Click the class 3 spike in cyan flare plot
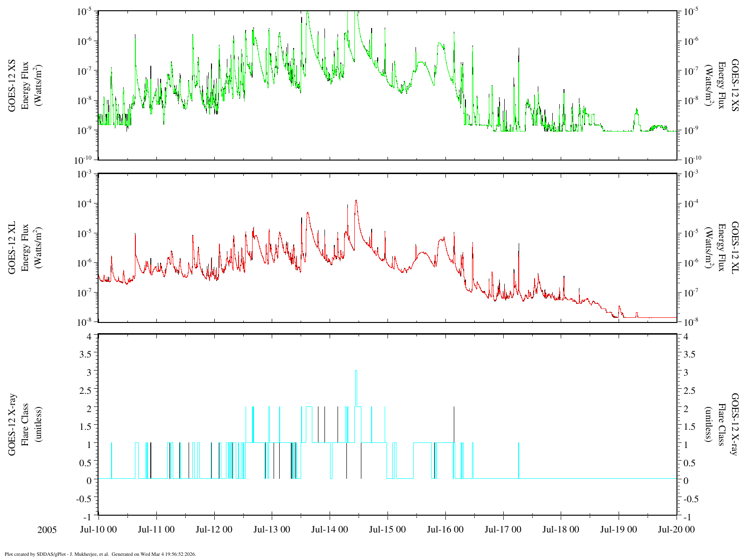 click(x=356, y=371)
